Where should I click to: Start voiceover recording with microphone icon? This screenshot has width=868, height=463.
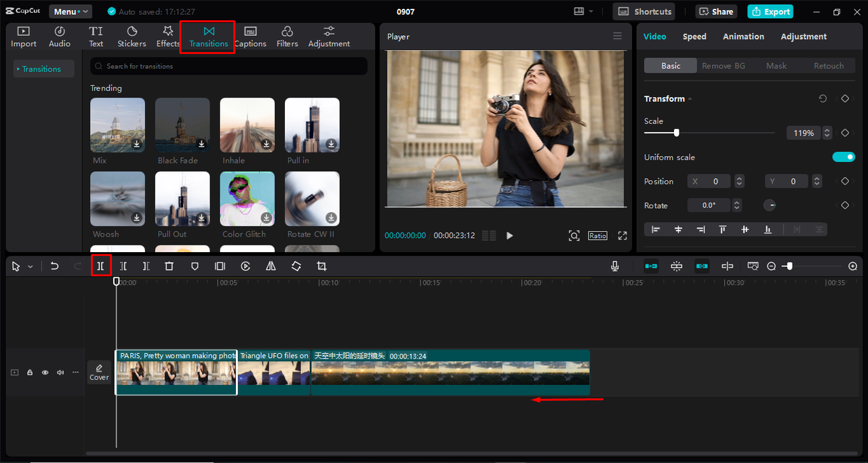click(615, 266)
